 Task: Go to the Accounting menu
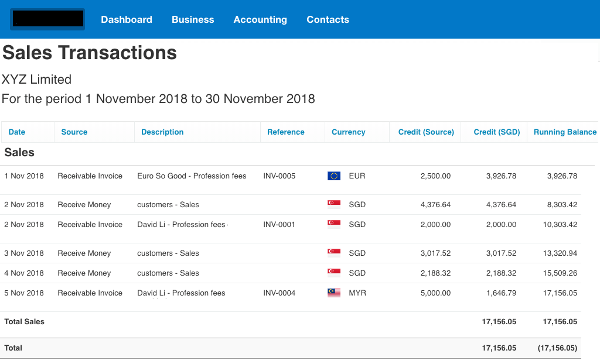point(260,19)
